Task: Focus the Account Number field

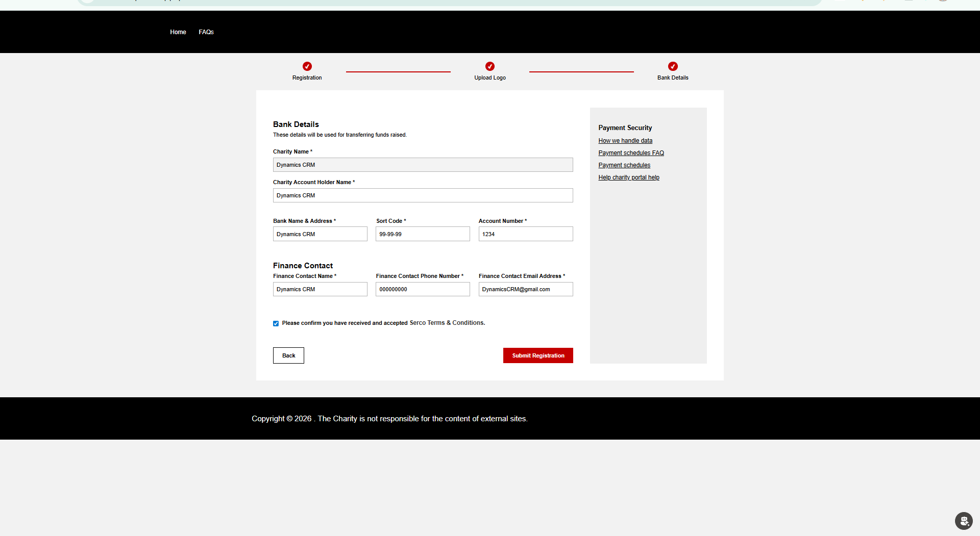Action: [x=526, y=234]
